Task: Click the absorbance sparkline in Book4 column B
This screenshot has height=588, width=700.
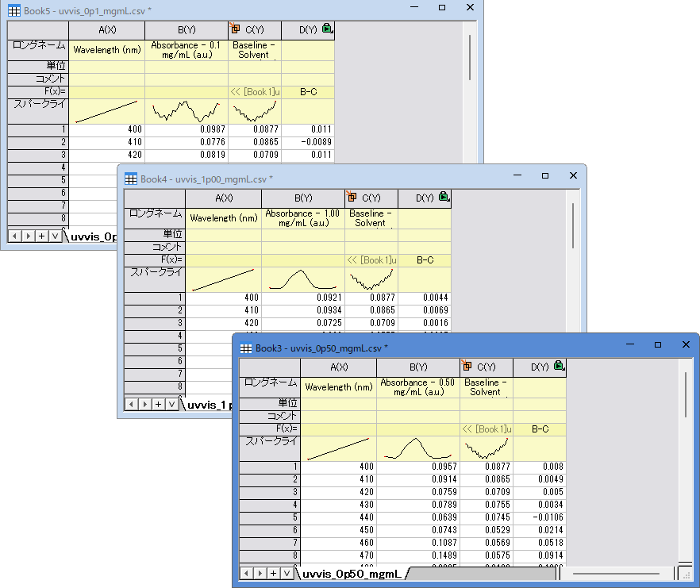Action: (303, 279)
